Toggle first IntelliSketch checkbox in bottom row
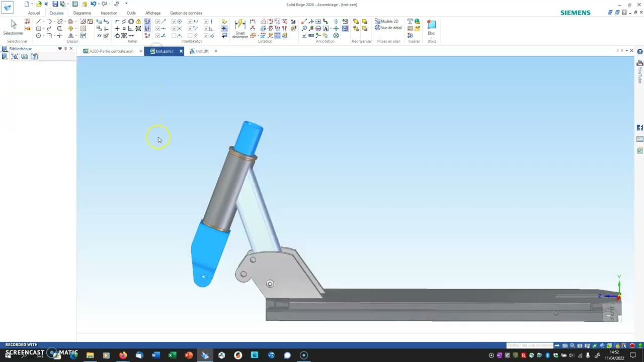The width and height of the screenshot is (644, 362). [x=157, y=36]
